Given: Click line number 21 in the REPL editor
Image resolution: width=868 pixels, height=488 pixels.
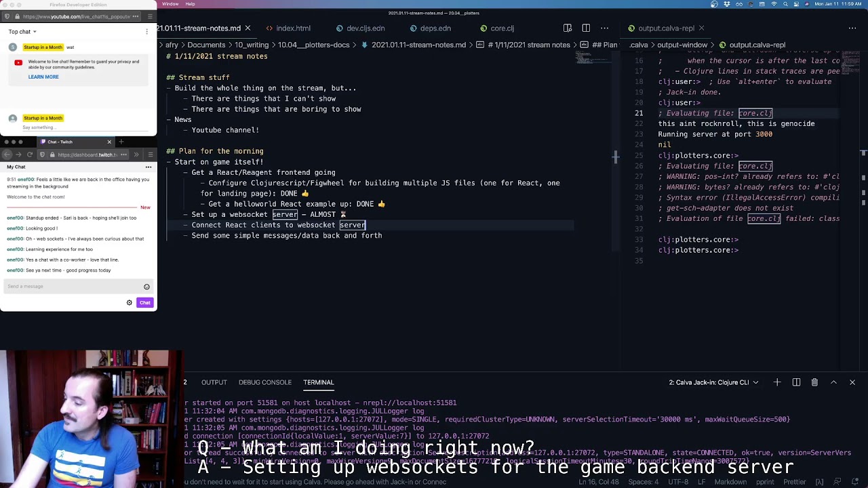Looking at the screenshot, I should point(639,113).
